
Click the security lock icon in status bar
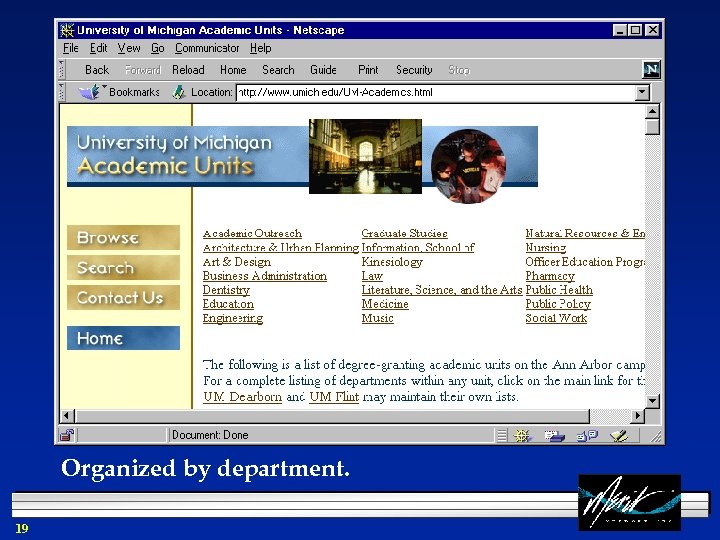[68, 434]
